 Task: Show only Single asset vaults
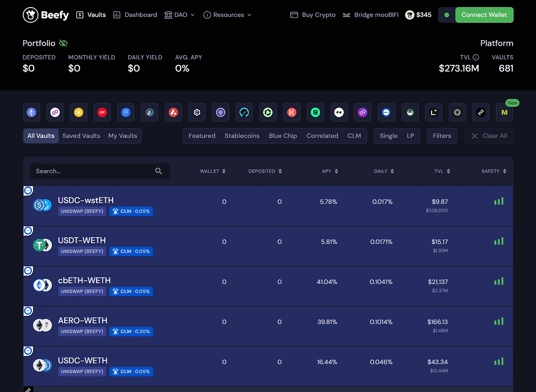coord(389,136)
